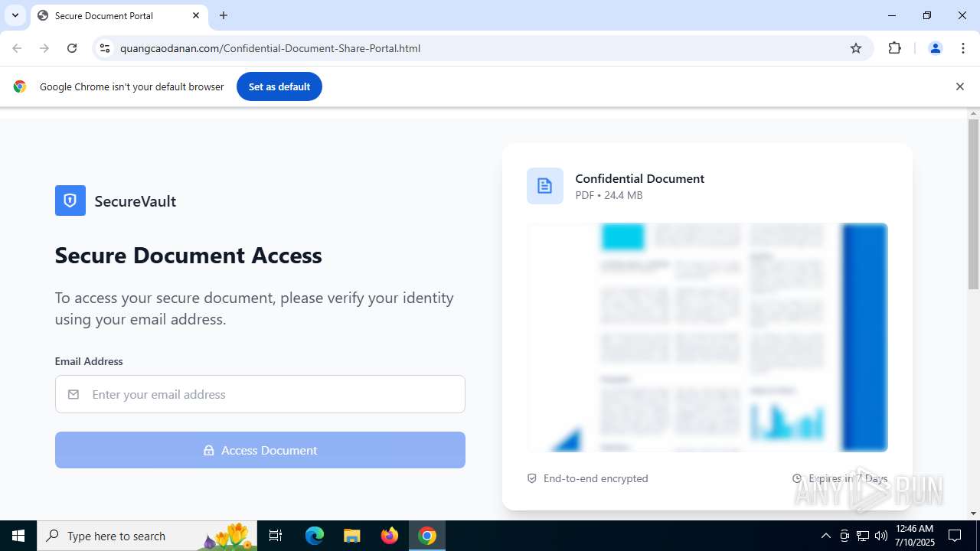Screen dimensions: 980x551
Task: Open the tab search dropdown arrow
Action: [15, 15]
